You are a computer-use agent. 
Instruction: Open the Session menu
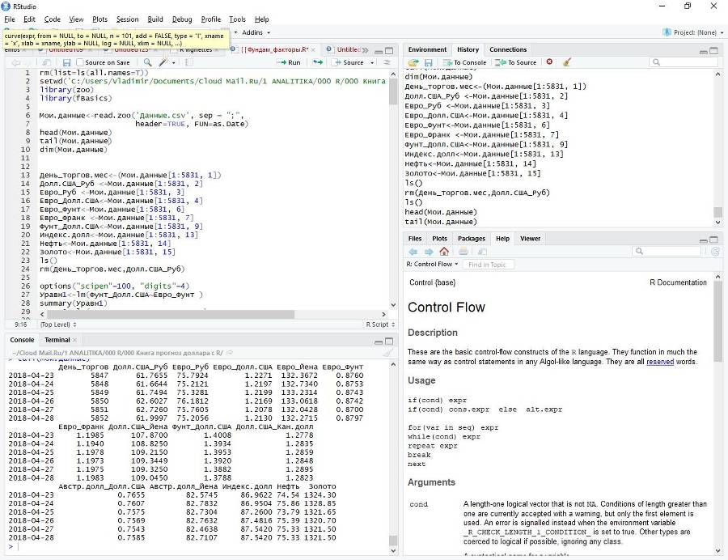[x=127, y=19]
